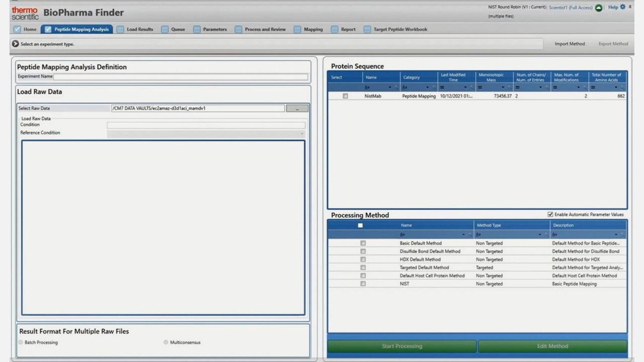This screenshot has height=362, width=644.
Task: Tick the NistMab protein sequence checkbox
Action: coord(345,96)
